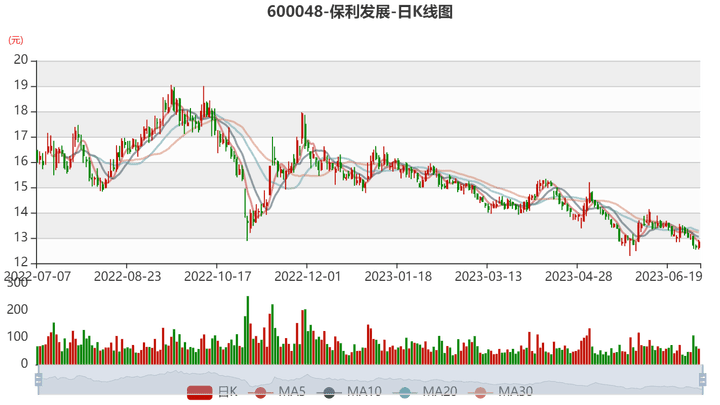Click the 2023-06-19 date axis label
720x405 pixels.
(669, 276)
